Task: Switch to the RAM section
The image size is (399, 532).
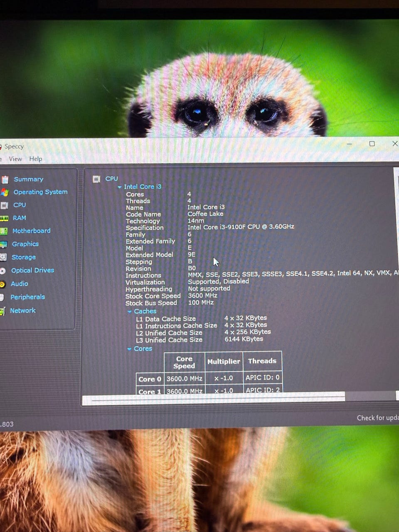Action: [19, 218]
